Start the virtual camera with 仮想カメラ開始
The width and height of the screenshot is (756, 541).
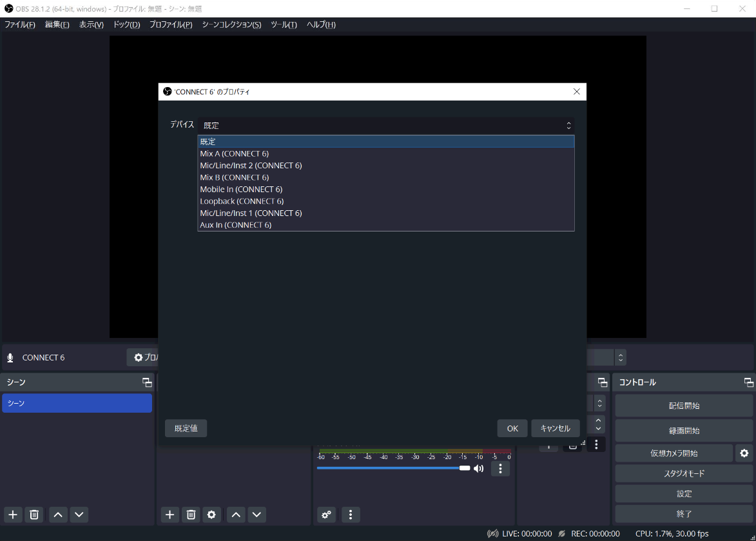pos(674,453)
